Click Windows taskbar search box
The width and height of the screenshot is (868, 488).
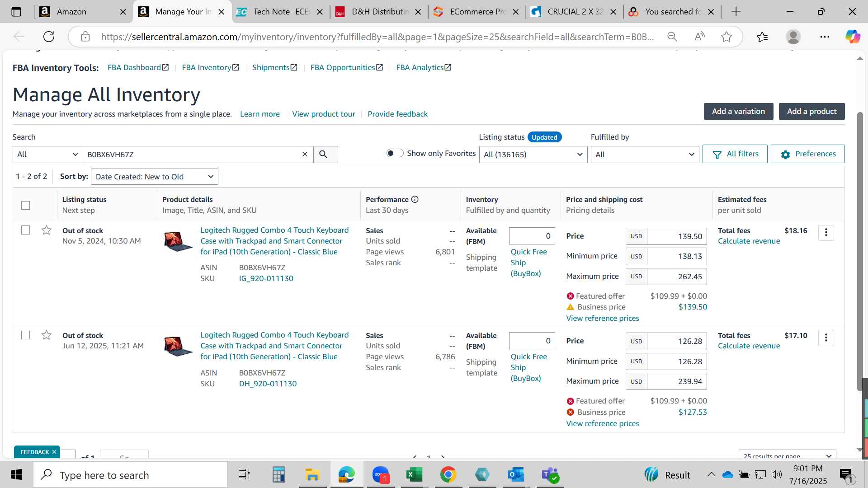[130, 475]
